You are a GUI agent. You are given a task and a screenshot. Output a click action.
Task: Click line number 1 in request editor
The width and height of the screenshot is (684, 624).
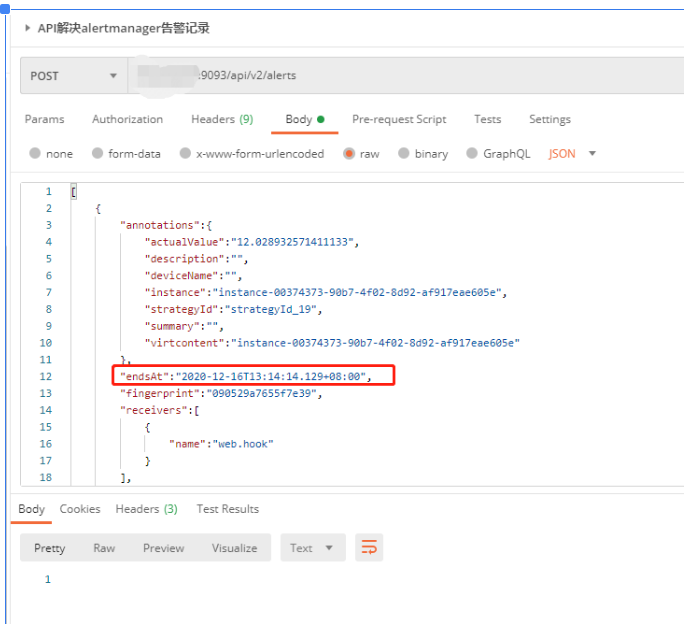click(48, 192)
